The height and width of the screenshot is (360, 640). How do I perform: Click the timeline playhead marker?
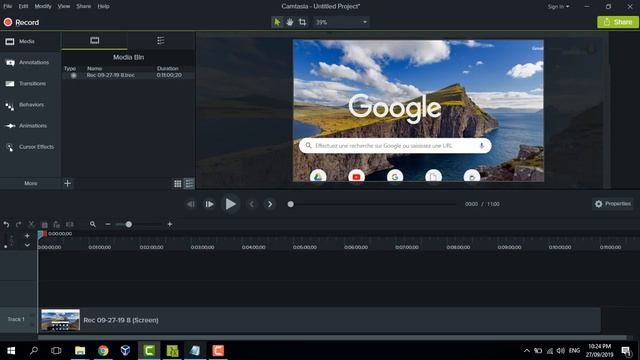click(42, 234)
